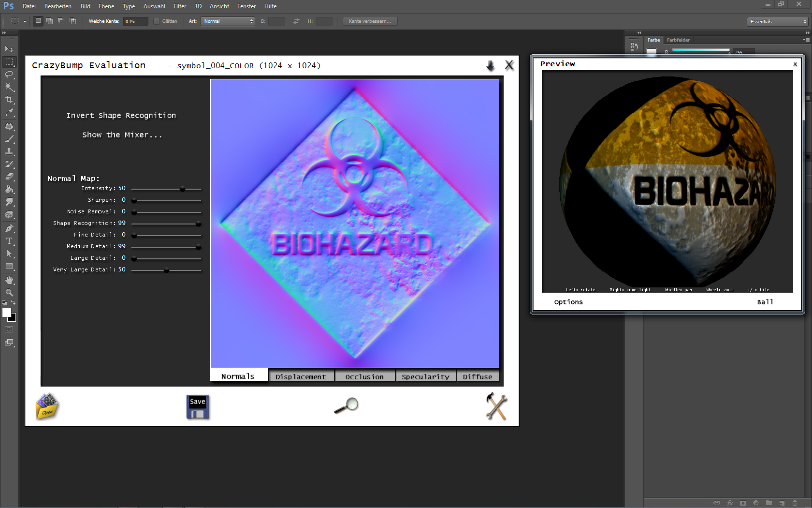Click Show the Mixer...
The width and height of the screenshot is (812, 508).
pos(122,135)
